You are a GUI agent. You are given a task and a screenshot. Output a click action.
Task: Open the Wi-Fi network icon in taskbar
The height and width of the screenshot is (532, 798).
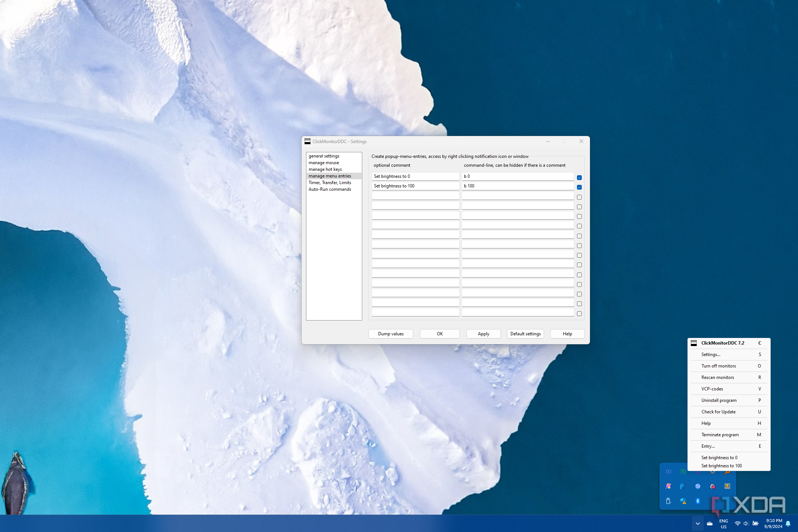[737, 523]
